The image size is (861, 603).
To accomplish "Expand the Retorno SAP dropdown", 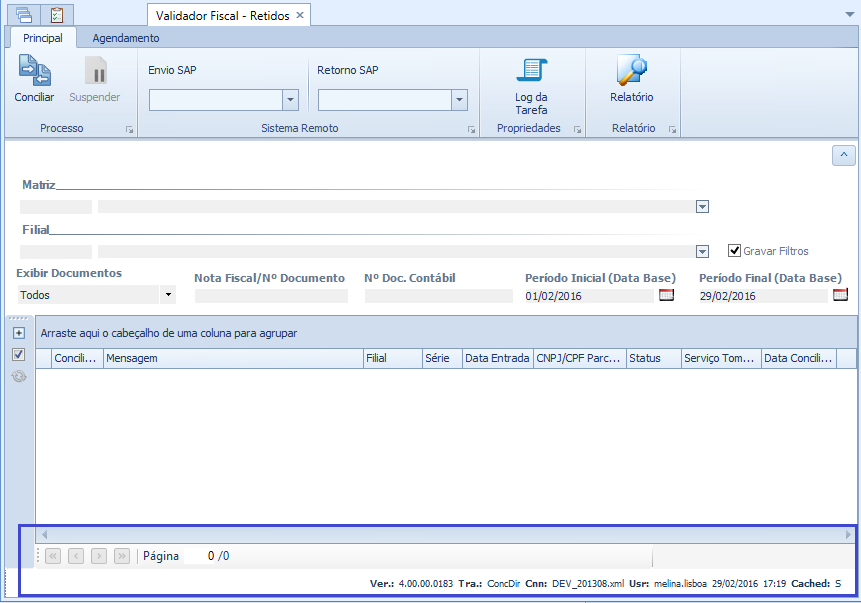I will 459,100.
